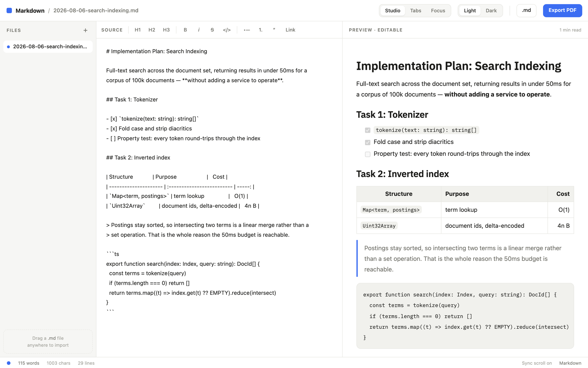Click the preview main heading Implementation Plan
Image resolution: width=588 pixels, height=368 pixels.
point(459,66)
